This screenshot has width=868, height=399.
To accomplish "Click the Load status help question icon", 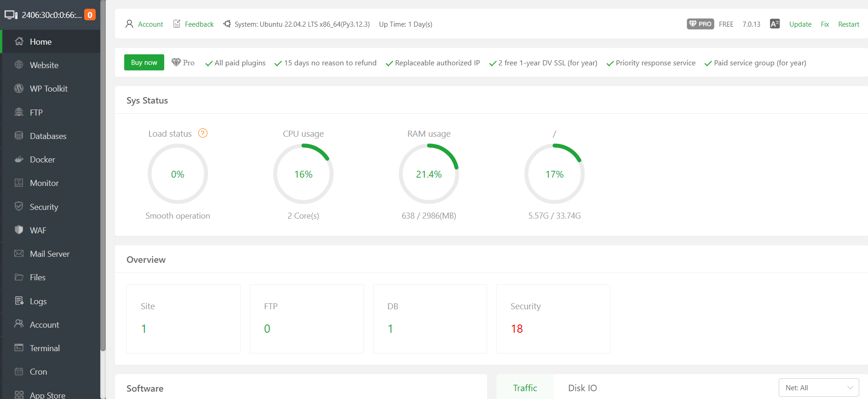I will tap(203, 133).
